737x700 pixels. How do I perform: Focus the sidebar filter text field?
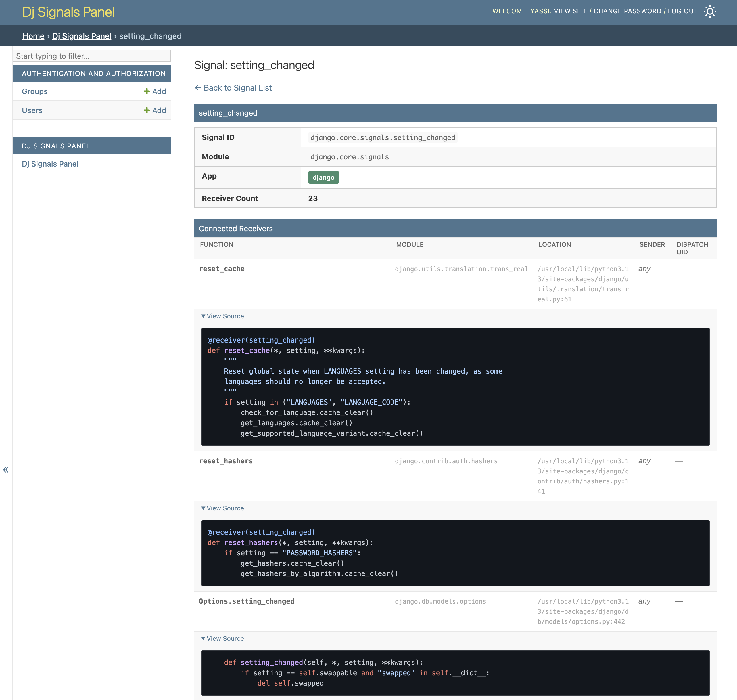91,56
